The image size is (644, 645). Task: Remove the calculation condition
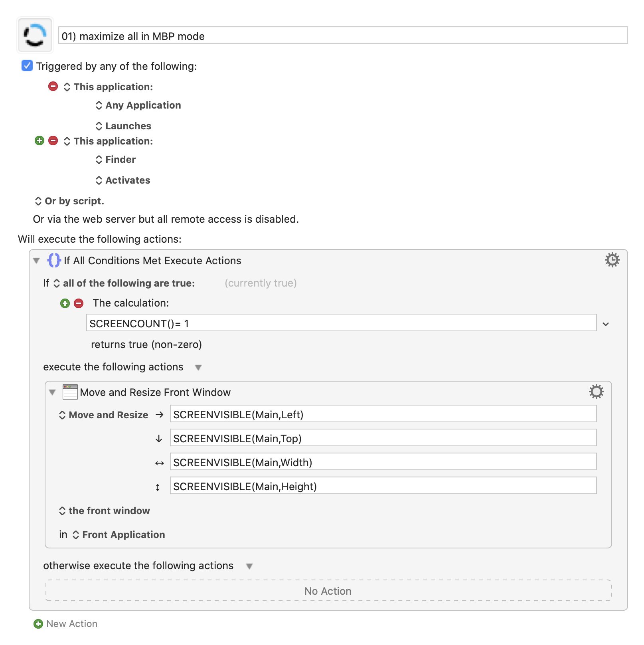79,303
